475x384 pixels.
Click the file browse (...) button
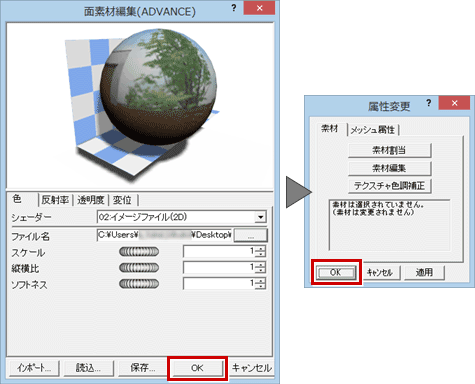click(251, 235)
